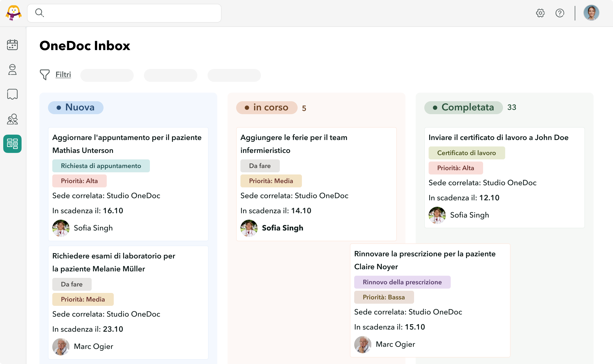Click the magnifier icon in the search bar

[x=40, y=13]
